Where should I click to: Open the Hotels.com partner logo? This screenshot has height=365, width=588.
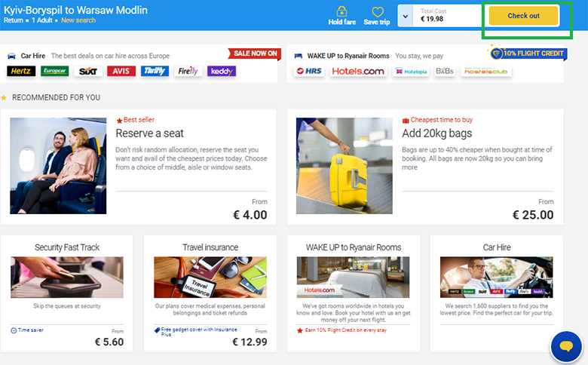pos(358,71)
